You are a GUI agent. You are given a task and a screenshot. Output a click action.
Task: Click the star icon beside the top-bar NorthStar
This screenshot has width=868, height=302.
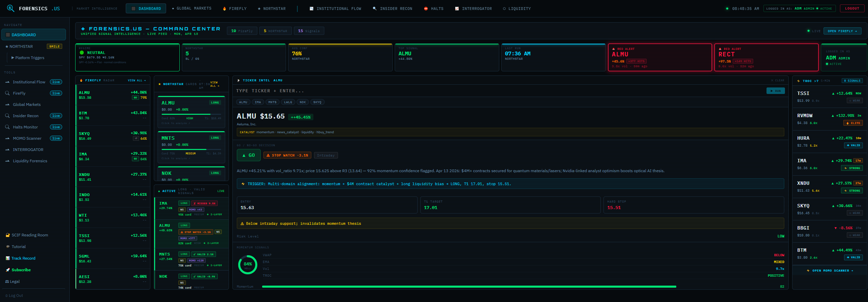coord(259,9)
